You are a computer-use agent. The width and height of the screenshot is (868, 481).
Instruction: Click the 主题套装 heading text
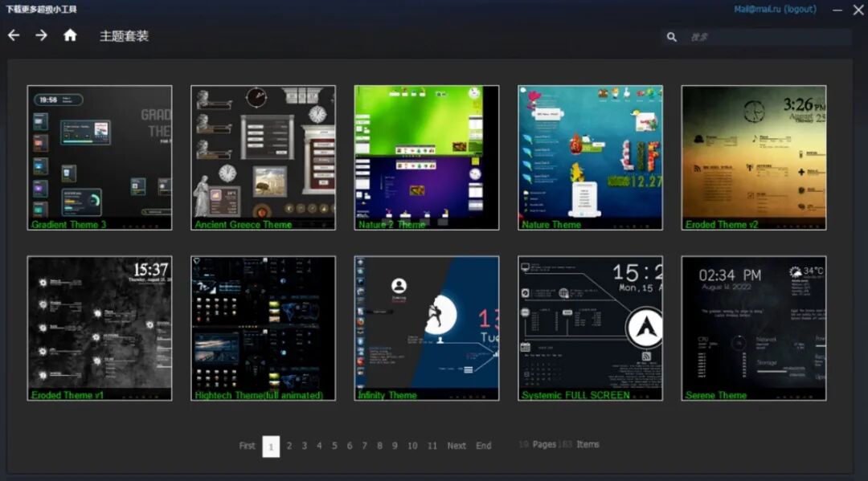coord(124,36)
